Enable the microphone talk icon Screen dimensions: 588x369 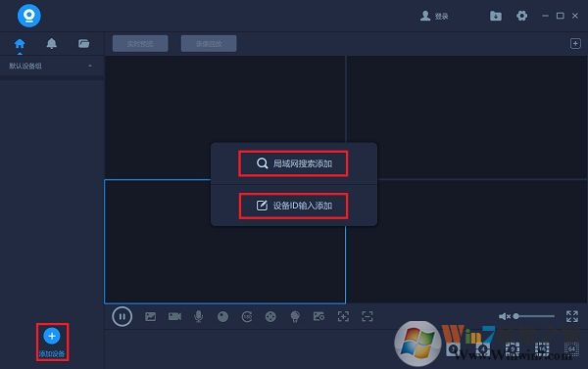(199, 316)
